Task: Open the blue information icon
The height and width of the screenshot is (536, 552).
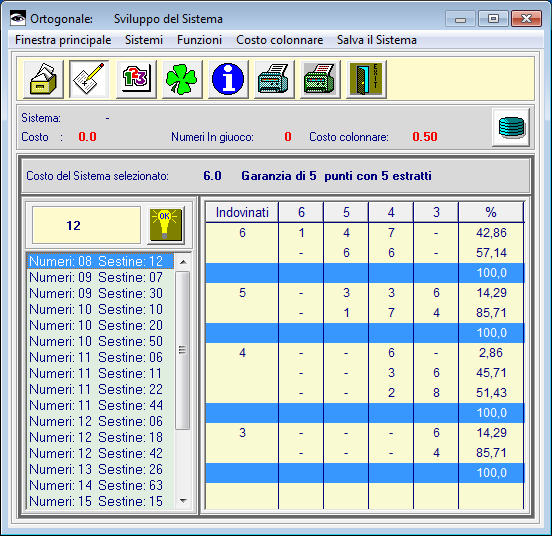Action: (228, 79)
